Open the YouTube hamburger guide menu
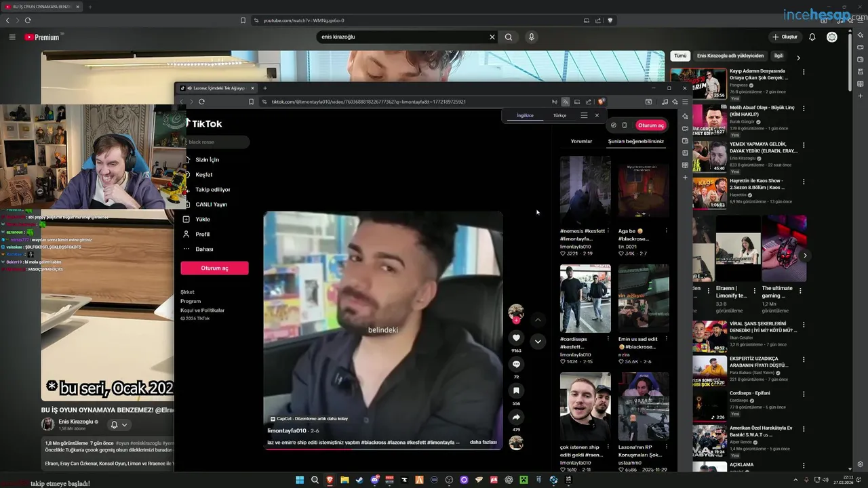This screenshot has width=868, height=488. [12, 37]
